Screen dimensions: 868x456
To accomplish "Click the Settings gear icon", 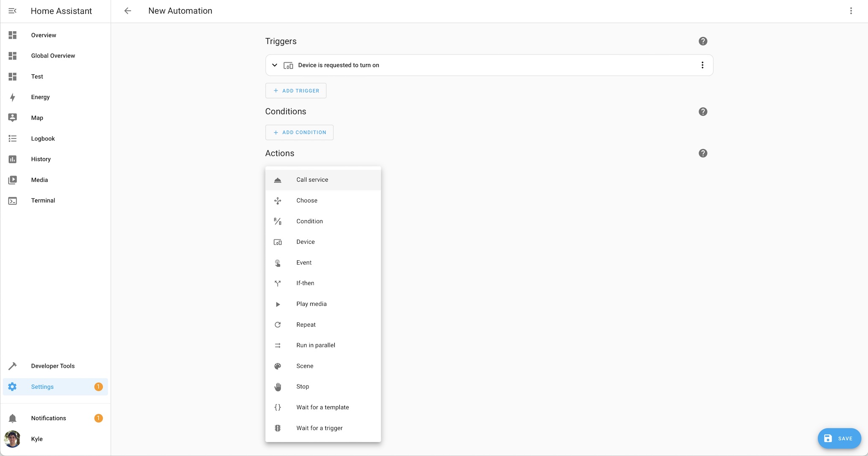I will point(13,387).
